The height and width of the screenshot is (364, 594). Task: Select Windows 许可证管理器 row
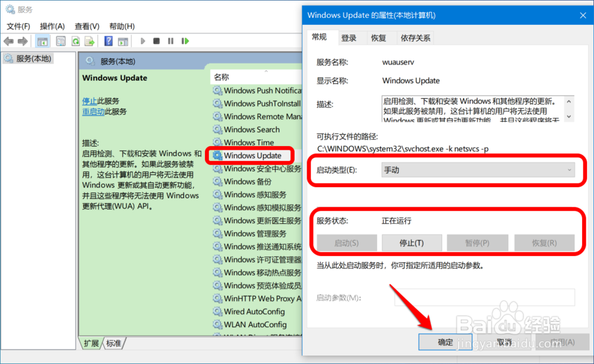click(x=257, y=259)
